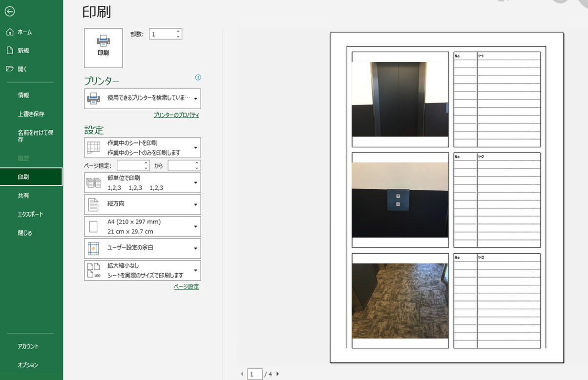
Task: Click the 部数 copies input field
Action: click(x=162, y=34)
